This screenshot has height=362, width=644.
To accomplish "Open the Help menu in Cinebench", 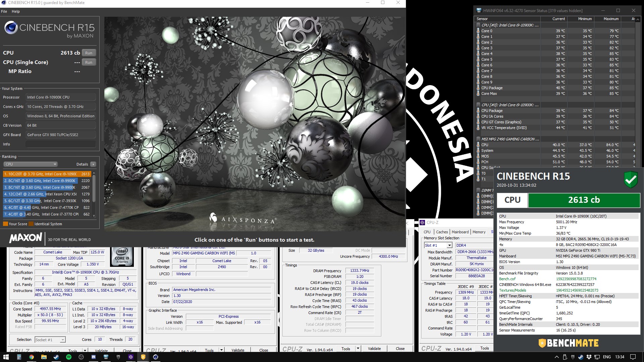I will pyautogui.click(x=16, y=11).
